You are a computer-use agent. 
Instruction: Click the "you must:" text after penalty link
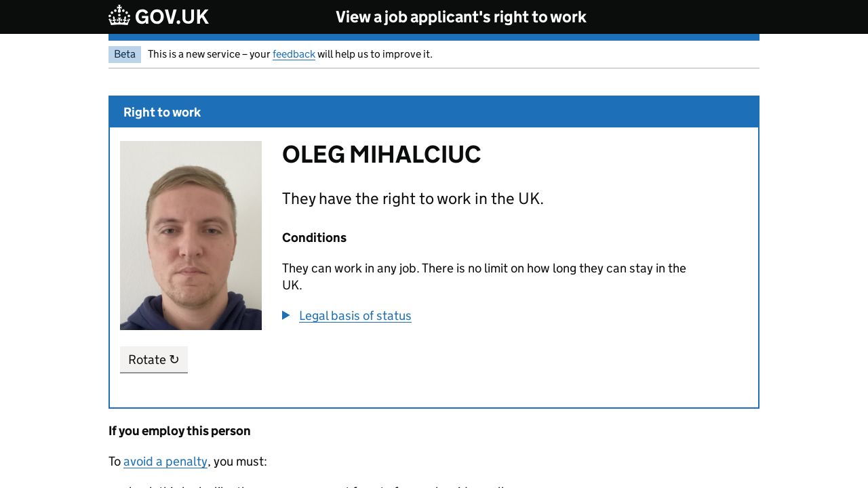click(x=239, y=462)
